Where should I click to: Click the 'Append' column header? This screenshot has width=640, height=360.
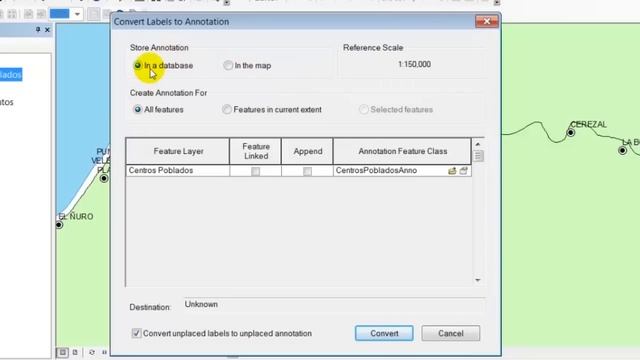click(x=307, y=151)
